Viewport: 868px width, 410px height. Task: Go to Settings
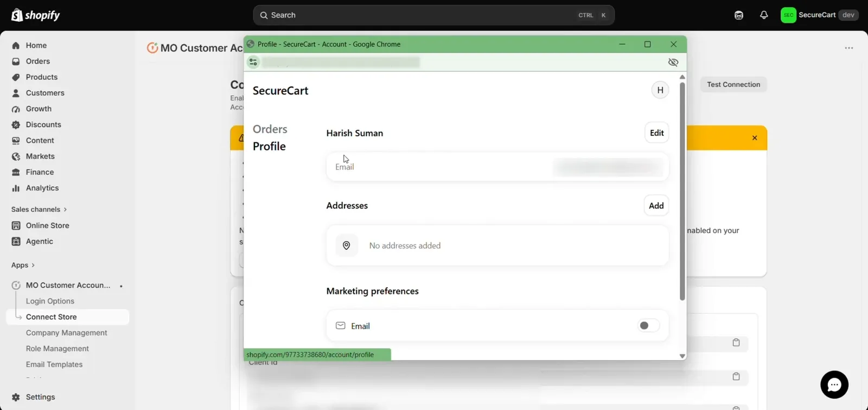(41, 397)
